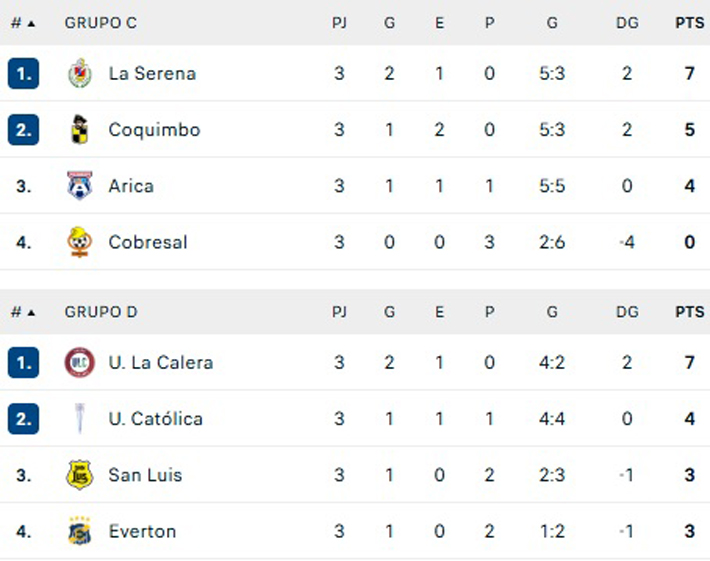This screenshot has width=710, height=561.
Task: Open the Everton team link
Action: [x=143, y=531]
